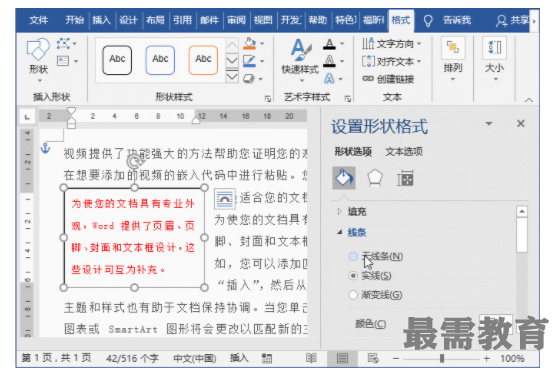Switch to 文本选项 text options

click(x=404, y=152)
